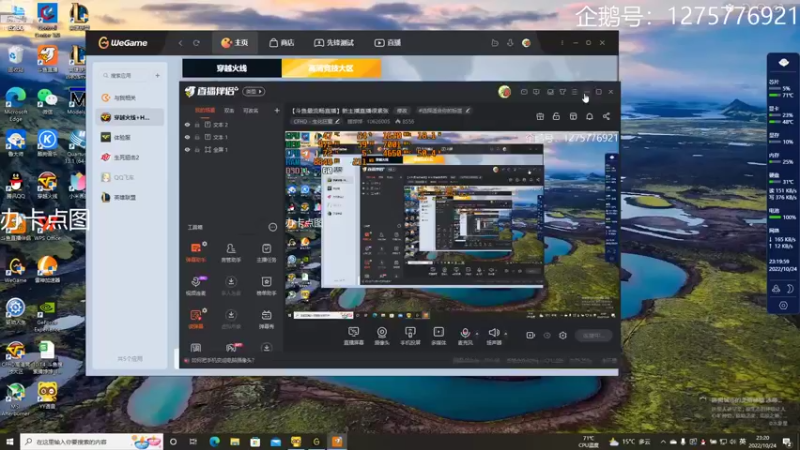Click the notification bell in stream header
This screenshot has height=450, width=800.
[589, 116]
